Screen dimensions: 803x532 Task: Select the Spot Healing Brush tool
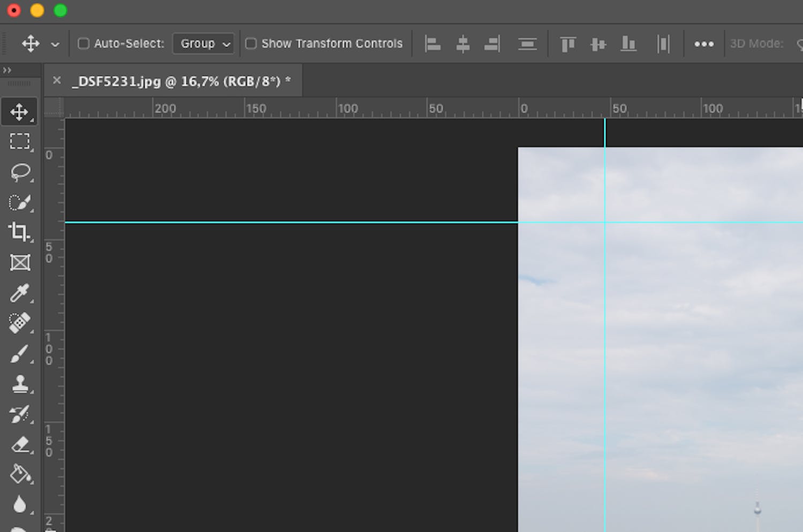[x=20, y=323]
